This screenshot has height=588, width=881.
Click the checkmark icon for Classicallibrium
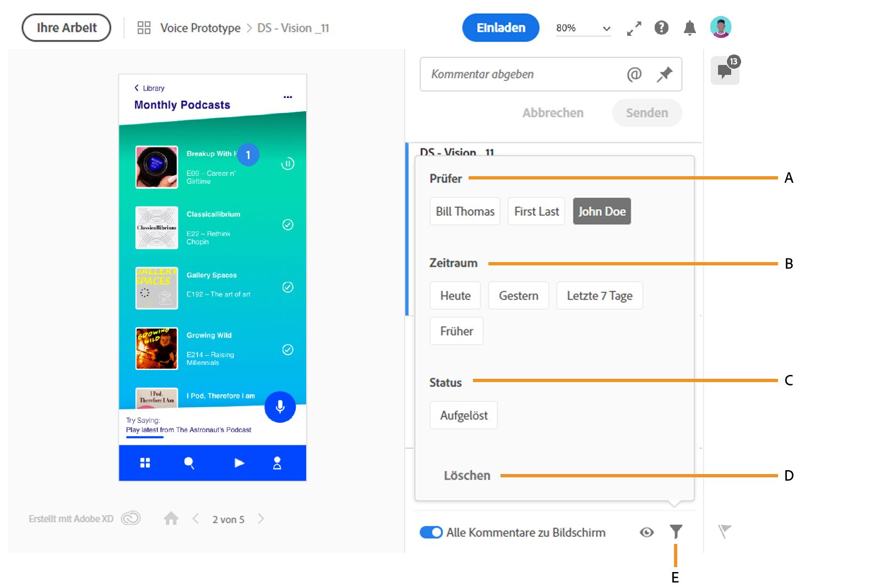click(287, 225)
